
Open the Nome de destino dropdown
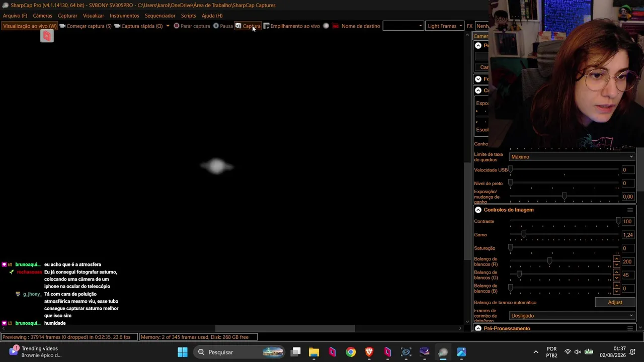(x=403, y=26)
